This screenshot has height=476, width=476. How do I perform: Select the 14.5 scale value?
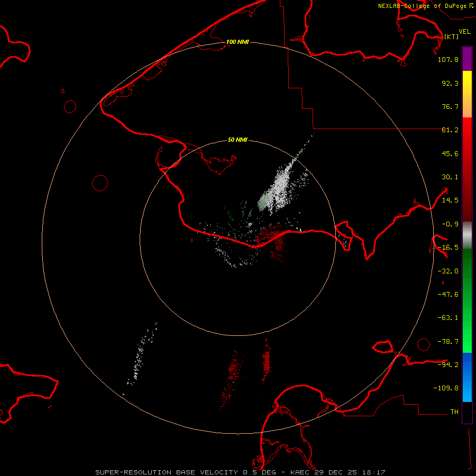[x=450, y=200]
